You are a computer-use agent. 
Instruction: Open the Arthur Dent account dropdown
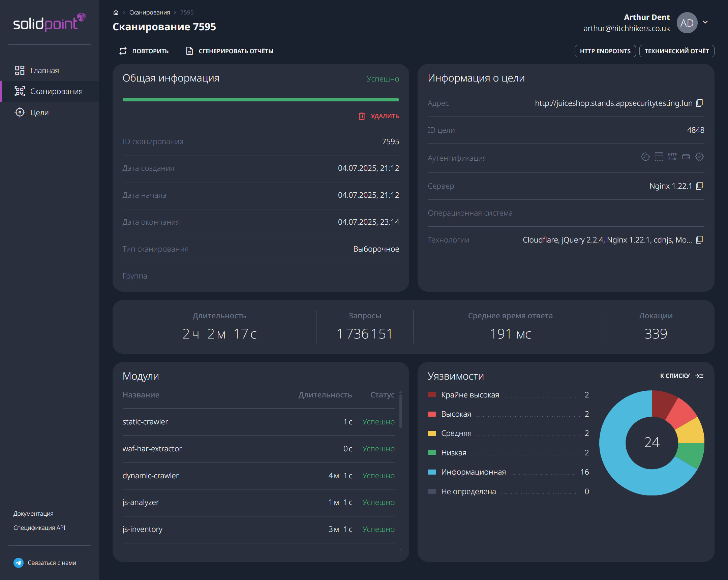(x=705, y=22)
